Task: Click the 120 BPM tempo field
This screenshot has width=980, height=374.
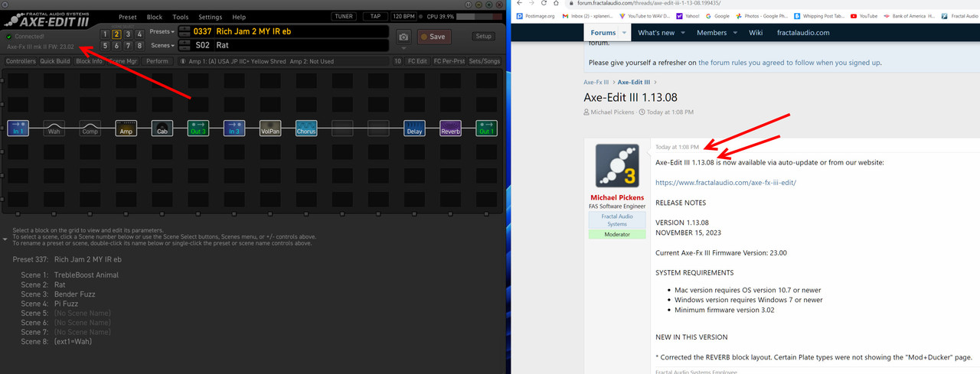Action: pyautogui.click(x=405, y=16)
